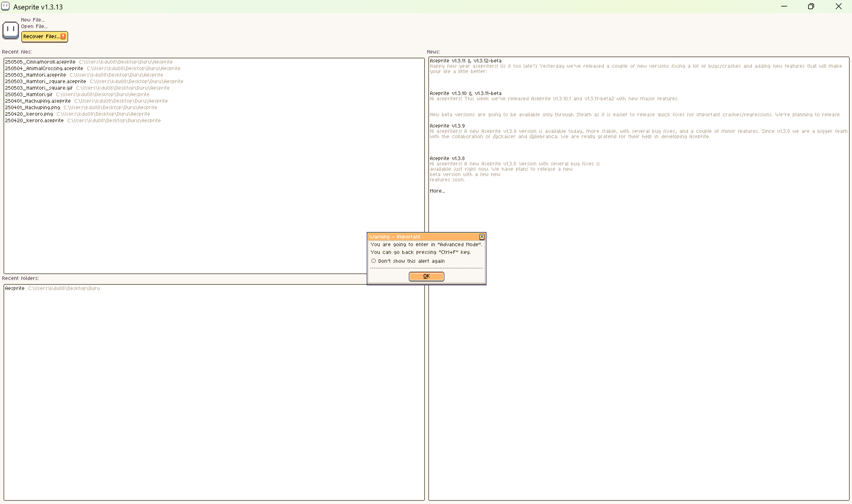Click the More... link in News
The image size is (852, 504).
[x=437, y=191]
